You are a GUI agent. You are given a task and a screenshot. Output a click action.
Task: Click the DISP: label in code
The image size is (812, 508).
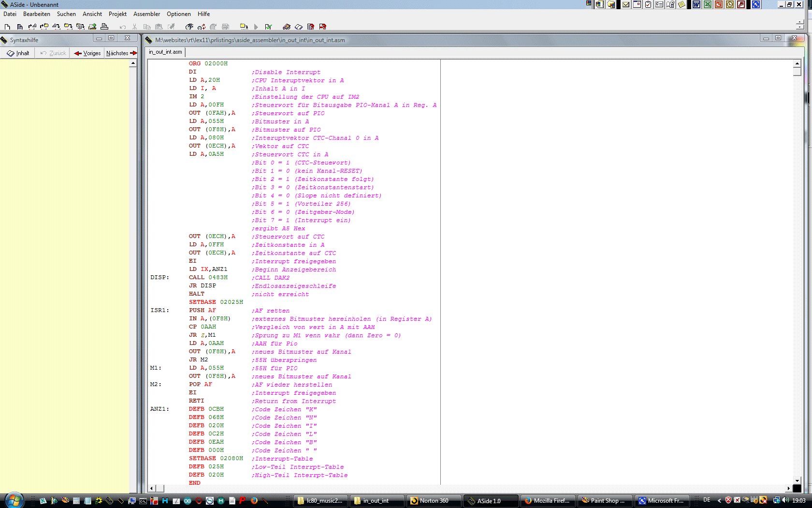point(159,277)
